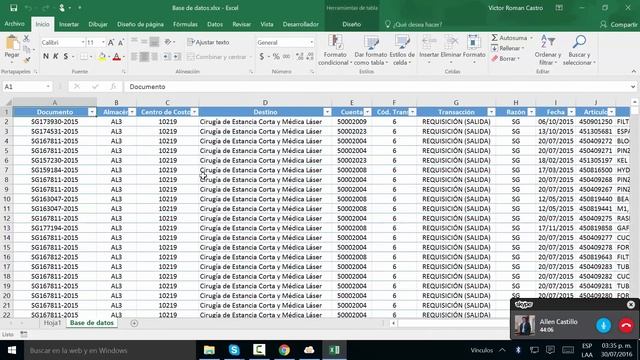Click the currency $ format icon
The width and height of the screenshot is (640, 360).
261,57
